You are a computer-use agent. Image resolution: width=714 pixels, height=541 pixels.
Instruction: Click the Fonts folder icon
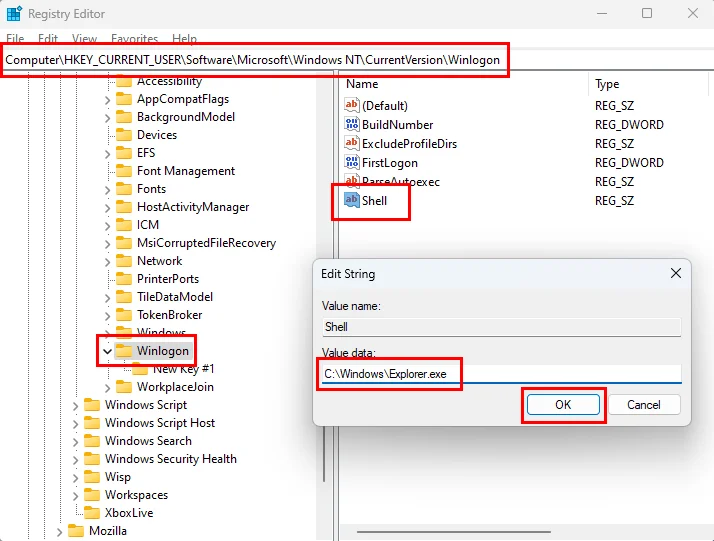124,189
